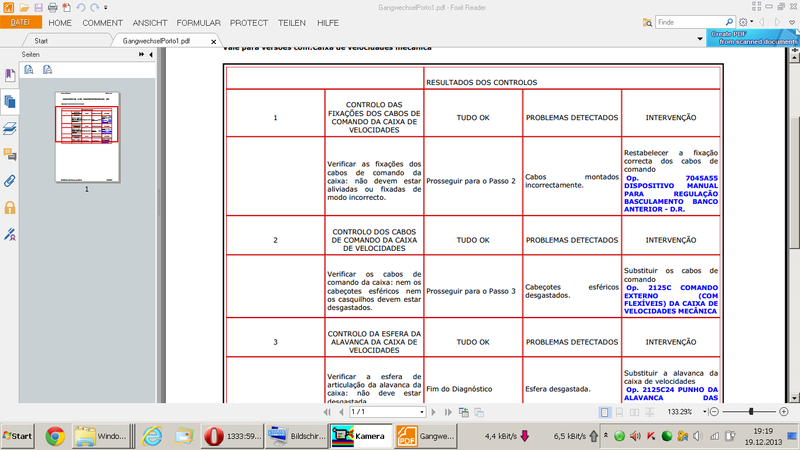
Task: Click Create PDF from scanned documents banner
Action: tap(754, 37)
